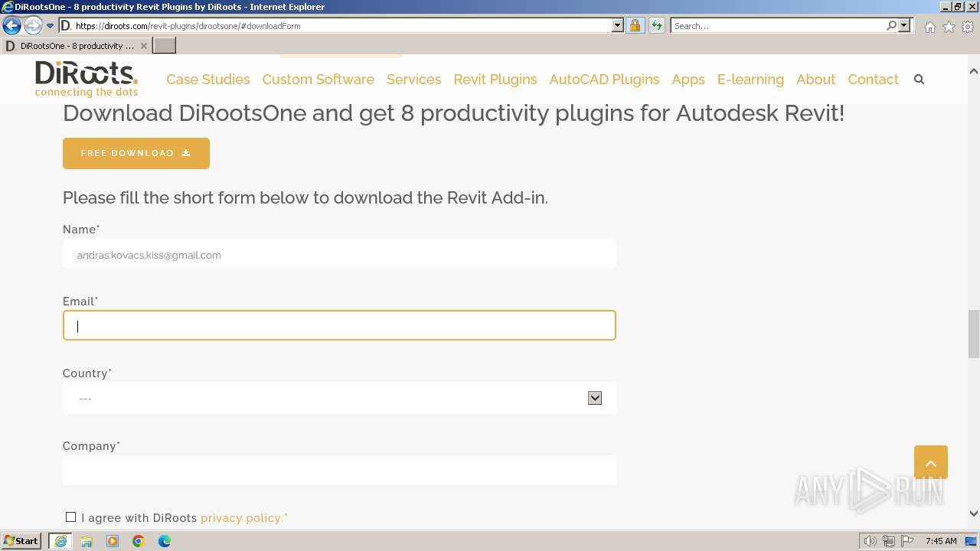Open the Revit Plugins menu

click(x=495, y=80)
